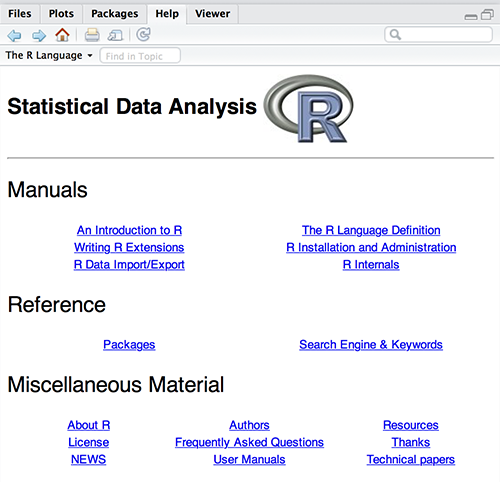Switch to the Plots tab
Viewport: 500px width, 482px height.
pyautogui.click(x=61, y=14)
